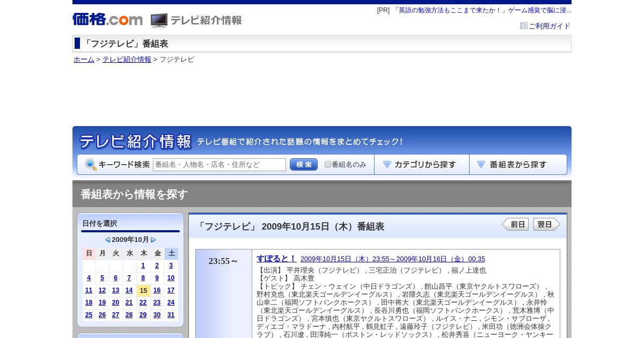Click the テレビ紹介情報 TV icon header

[x=196, y=20]
